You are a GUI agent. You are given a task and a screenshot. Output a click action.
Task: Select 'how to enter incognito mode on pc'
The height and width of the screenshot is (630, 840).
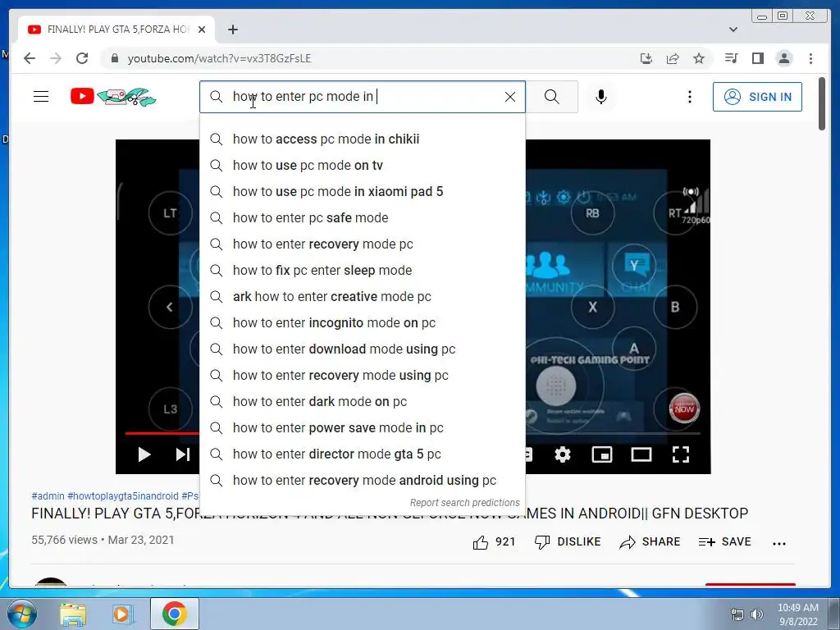coord(363,323)
